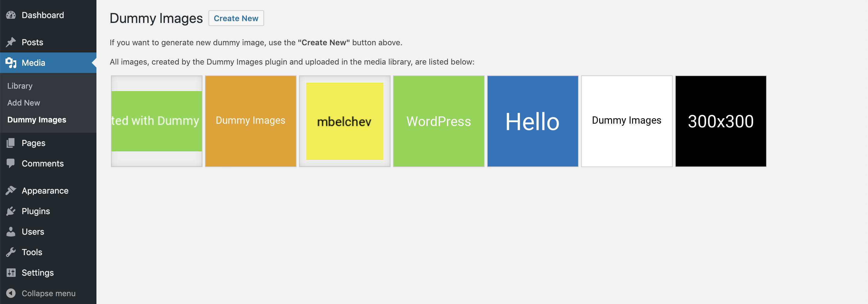The width and height of the screenshot is (868, 304).
Task: Open the yellow mbelchev thumbnail
Action: point(345,121)
